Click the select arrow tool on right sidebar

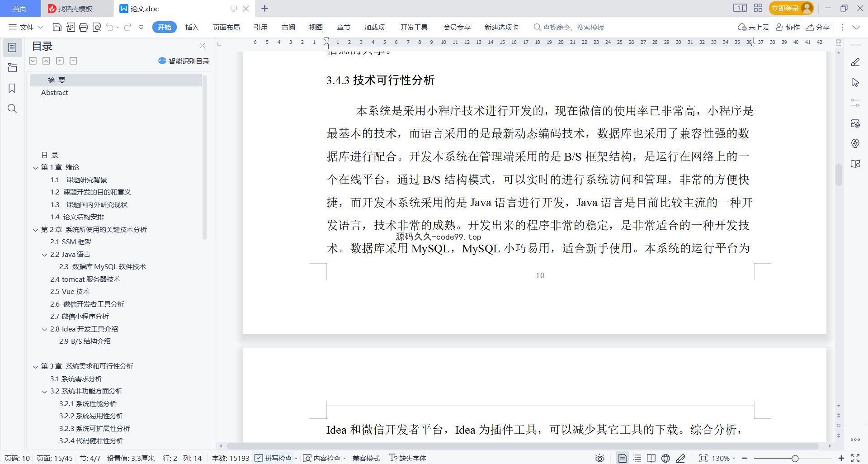855,82
